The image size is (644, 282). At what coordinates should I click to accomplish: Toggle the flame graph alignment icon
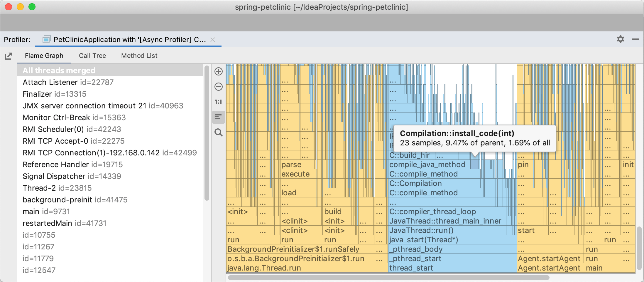[219, 117]
